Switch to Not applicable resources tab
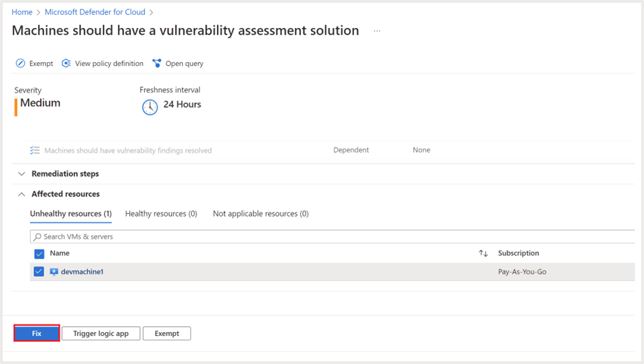The image size is (644, 364). click(261, 214)
